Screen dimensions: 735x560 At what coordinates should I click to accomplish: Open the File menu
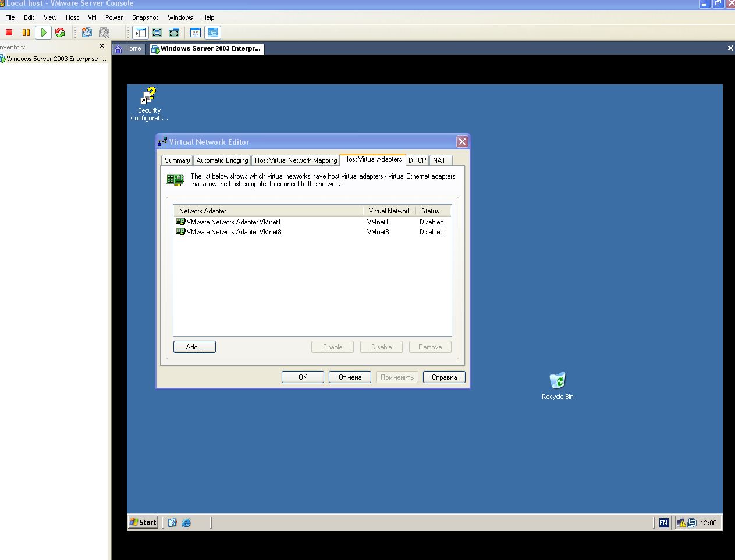(x=10, y=17)
